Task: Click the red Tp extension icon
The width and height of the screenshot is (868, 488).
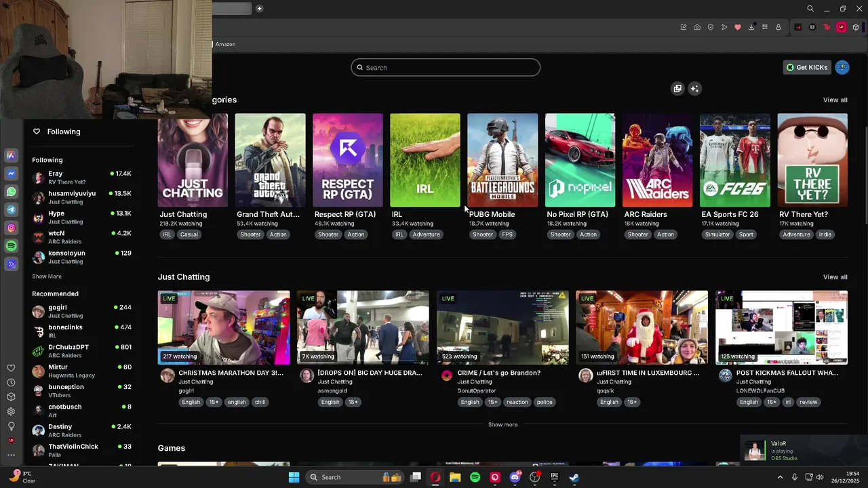Action: pos(827,27)
